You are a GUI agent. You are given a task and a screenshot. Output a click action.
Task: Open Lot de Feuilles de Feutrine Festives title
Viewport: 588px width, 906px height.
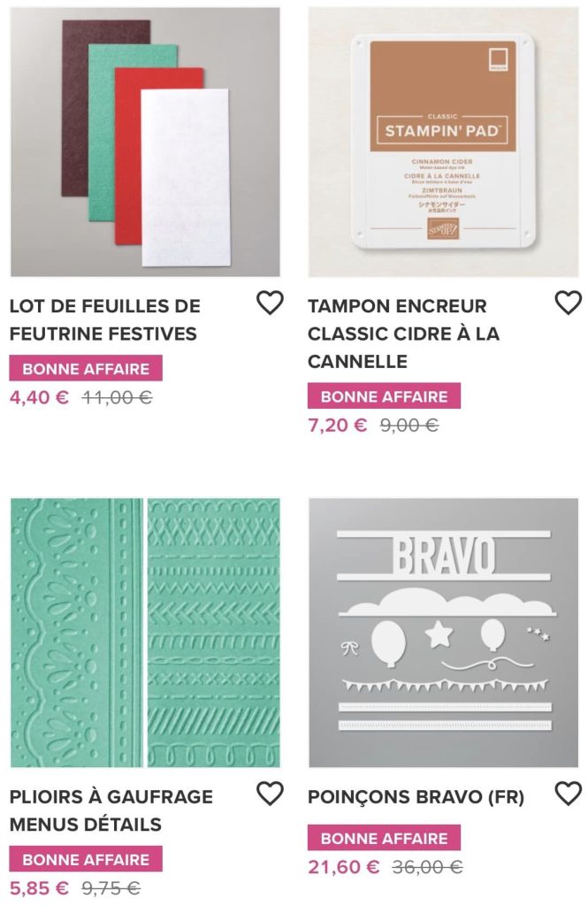pyautogui.click(x=104, y=320)
